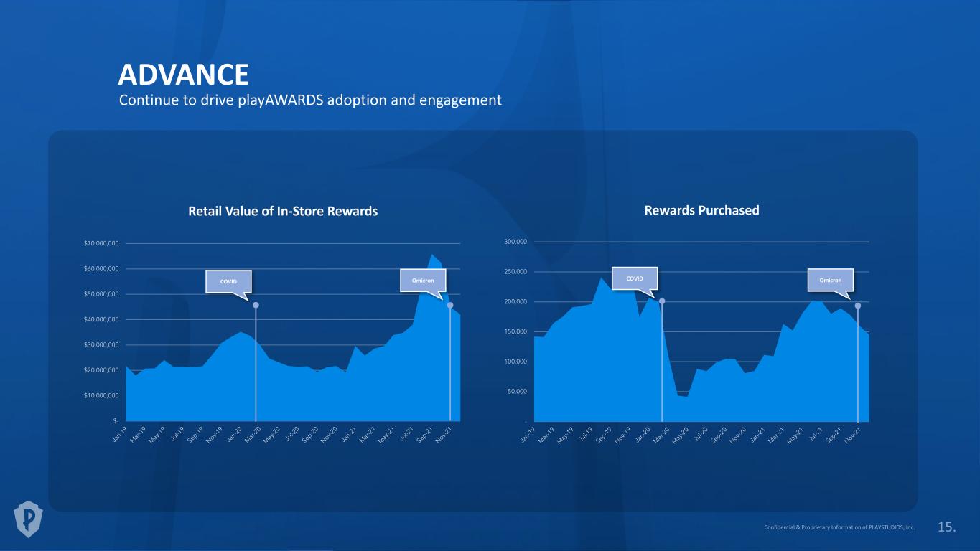Select the Retail Value of In-Store Rewards title

coord(282,211)
